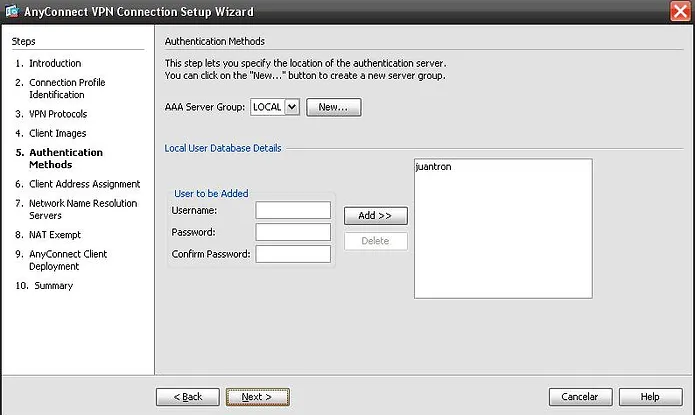Focus the Confirm Password input field
Screen dimensions: 695x415
[x=293, y=254]
